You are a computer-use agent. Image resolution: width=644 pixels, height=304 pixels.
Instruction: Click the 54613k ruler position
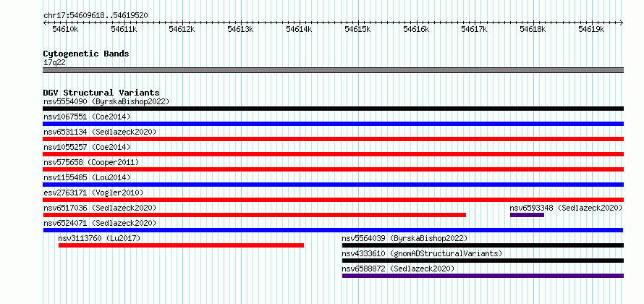241,29
